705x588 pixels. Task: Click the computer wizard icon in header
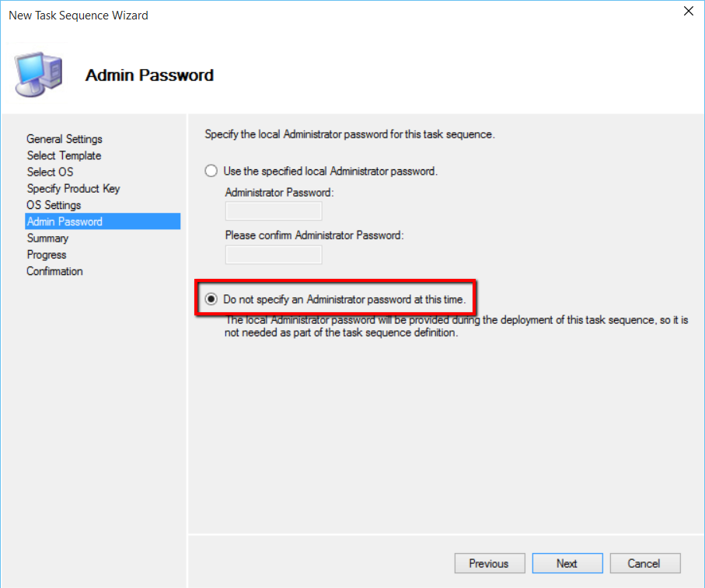click(x=38, y=75)
